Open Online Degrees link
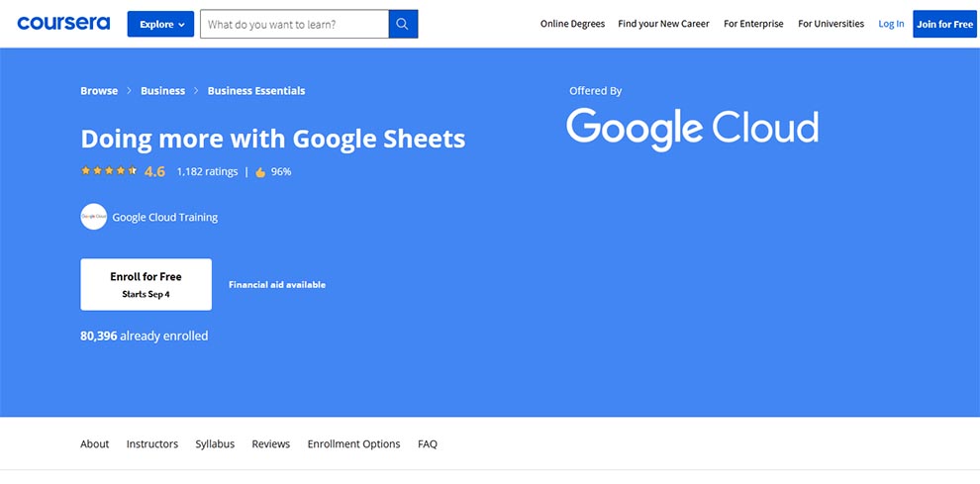Screen dimensions: 980x484 click(572, 24)
